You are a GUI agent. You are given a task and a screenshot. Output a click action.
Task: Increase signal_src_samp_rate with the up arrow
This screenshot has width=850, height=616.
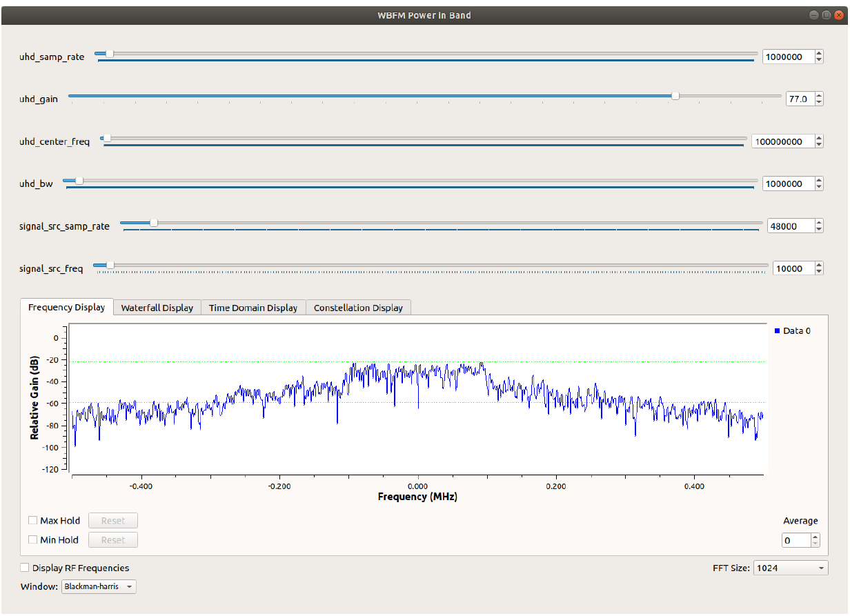point(819,223)
